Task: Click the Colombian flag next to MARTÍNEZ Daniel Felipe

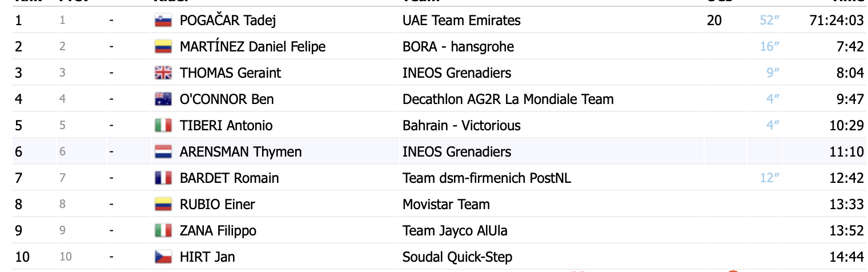Action: (x=163, y=47)
